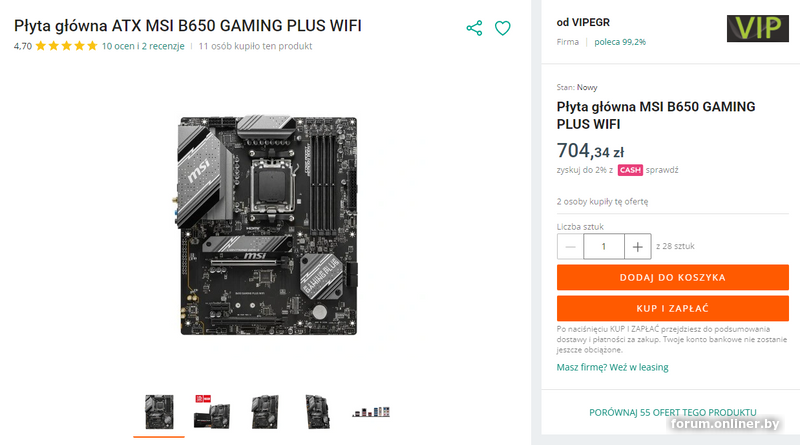Viewport: 800px width, 445px height.
Task: Decrease quantity with the minus button
Action: pos(570,246)
